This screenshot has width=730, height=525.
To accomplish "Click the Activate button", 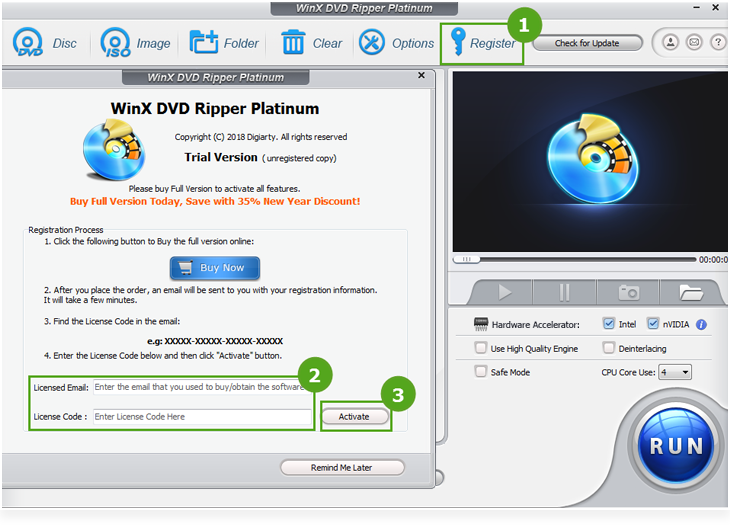I will (x=354, y=417).
